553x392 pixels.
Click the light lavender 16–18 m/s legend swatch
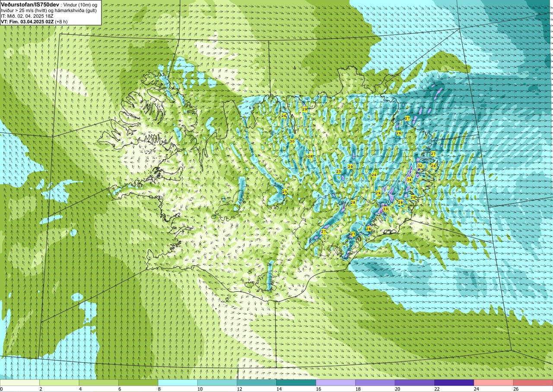tap(336, 383)
